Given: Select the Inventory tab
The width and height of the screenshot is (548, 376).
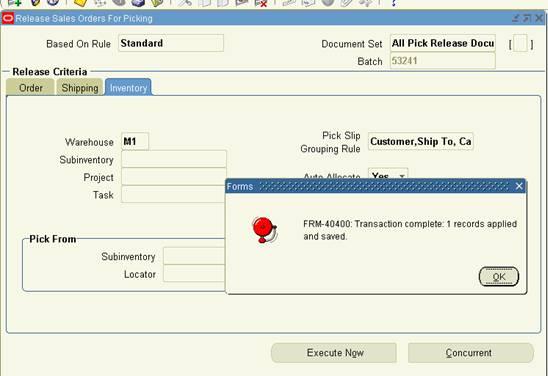Looking at the screenshot, I should coord(128,87).
